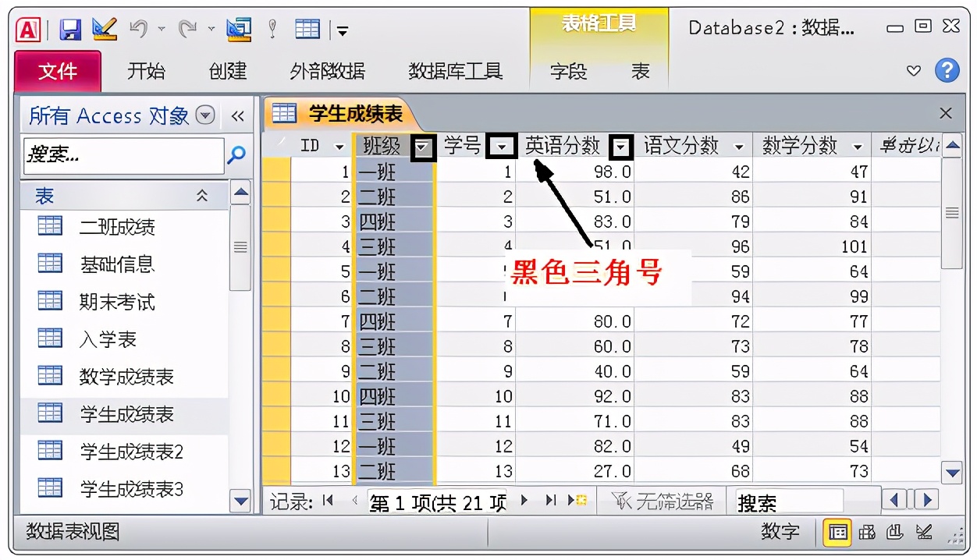Select the 字段 table tools tab
The width and height of the screenshot is (977, 560).
click(x=568, y=72)
